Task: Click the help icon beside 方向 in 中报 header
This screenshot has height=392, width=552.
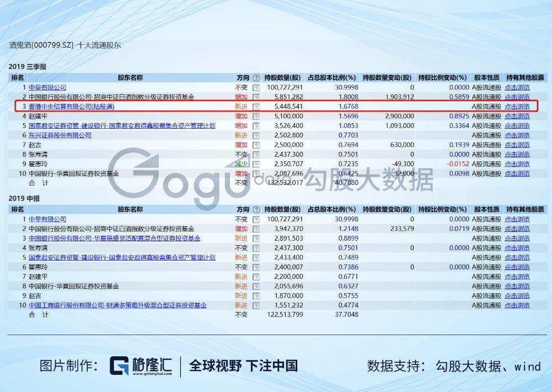Action: 256,210
